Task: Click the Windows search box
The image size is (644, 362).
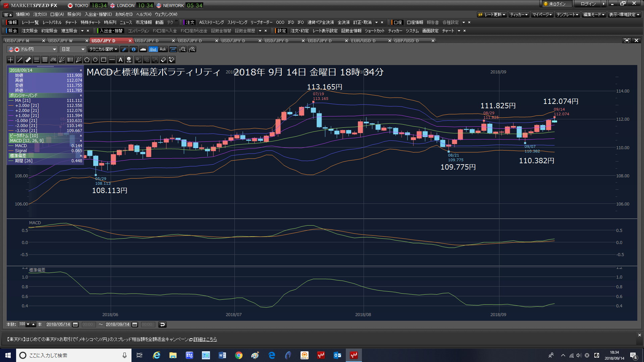Action: click(x=74, y=355)
